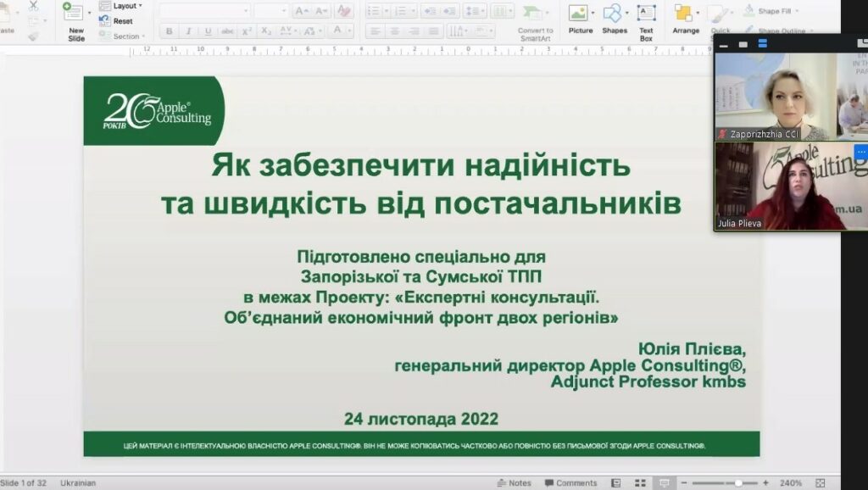Image resolution: width=868 pixels, height=490 pixels.
Task: Click the Increase Font Size icon
Action: click(302, 10)
